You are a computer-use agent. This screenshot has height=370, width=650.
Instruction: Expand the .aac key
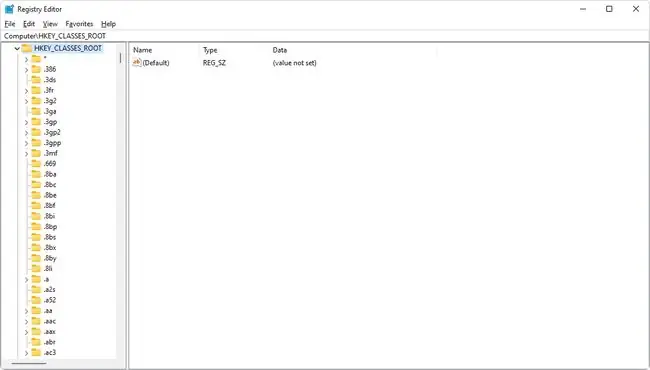tap(27, 321)
